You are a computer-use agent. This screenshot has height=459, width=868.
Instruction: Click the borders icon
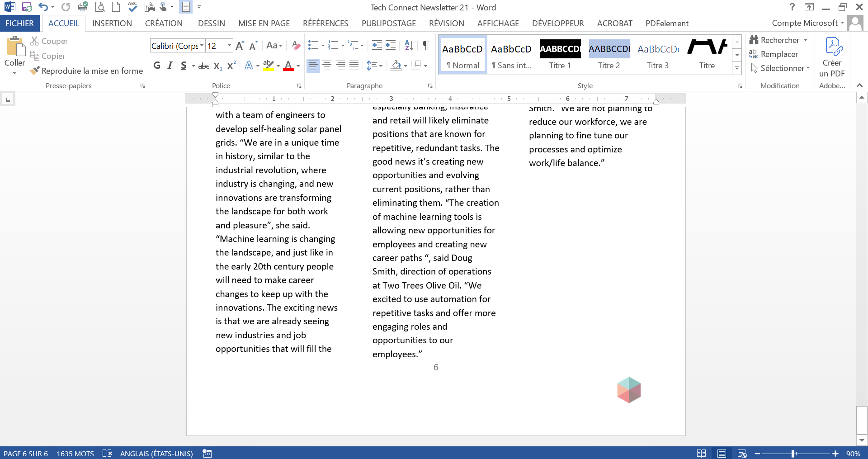tap(416, 66)
